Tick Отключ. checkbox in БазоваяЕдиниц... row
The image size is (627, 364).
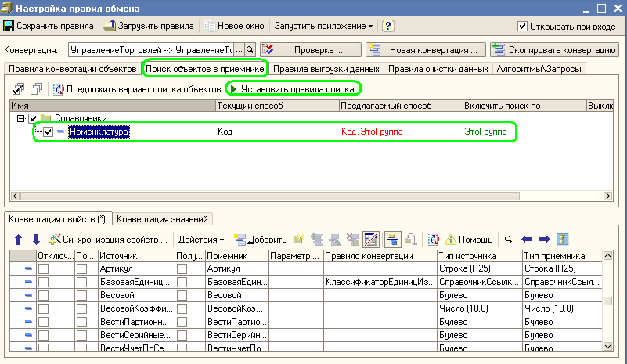click(44, 282)
